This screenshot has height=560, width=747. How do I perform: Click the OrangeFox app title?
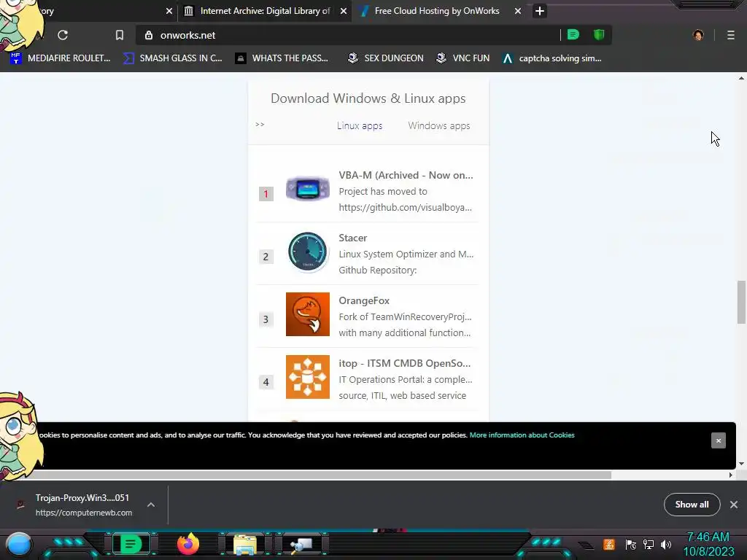(364, 300)
